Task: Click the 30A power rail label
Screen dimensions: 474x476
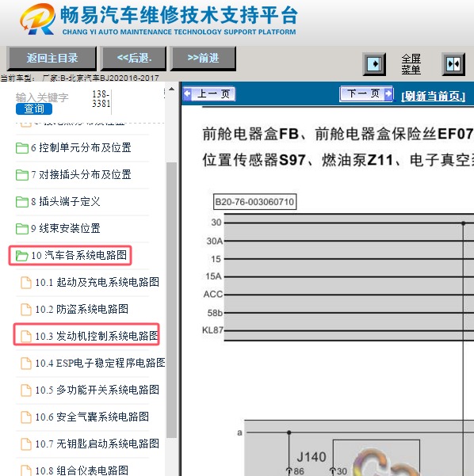Action: [x=215, y=241]
